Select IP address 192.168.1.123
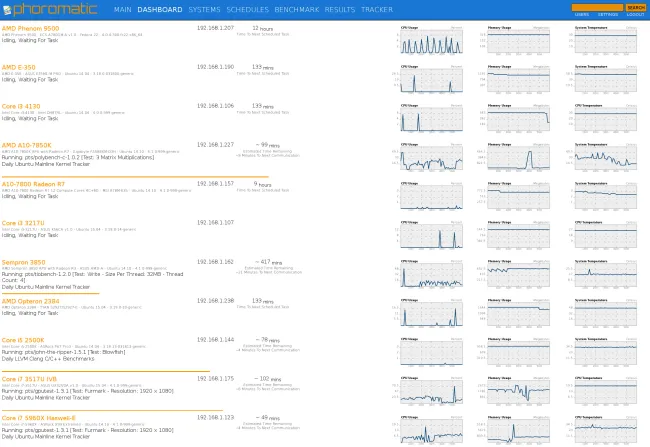 coord(216,418)
